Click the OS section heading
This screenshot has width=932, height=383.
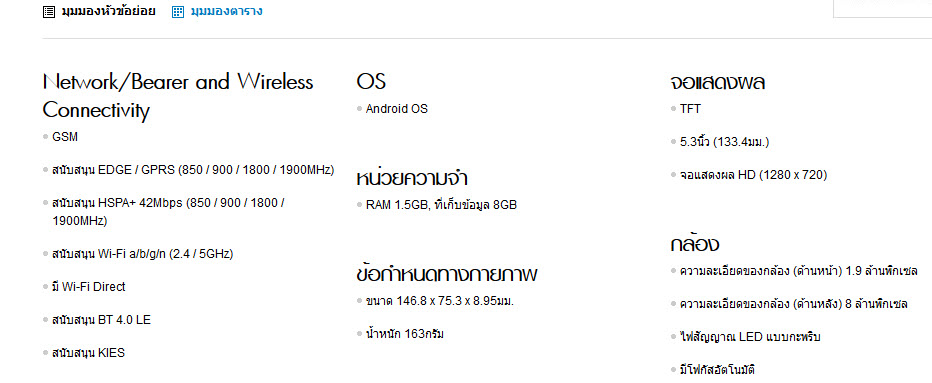371,81
